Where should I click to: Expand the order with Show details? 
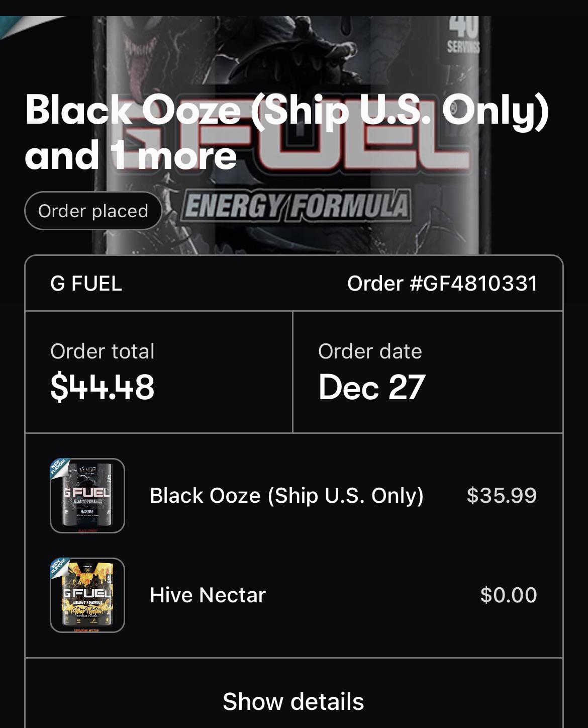294,700
